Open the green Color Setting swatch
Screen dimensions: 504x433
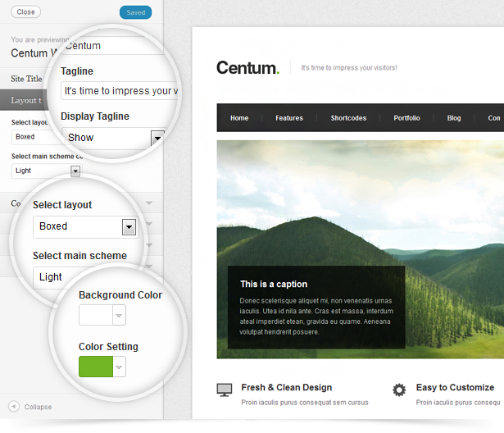tap(96, 367)
